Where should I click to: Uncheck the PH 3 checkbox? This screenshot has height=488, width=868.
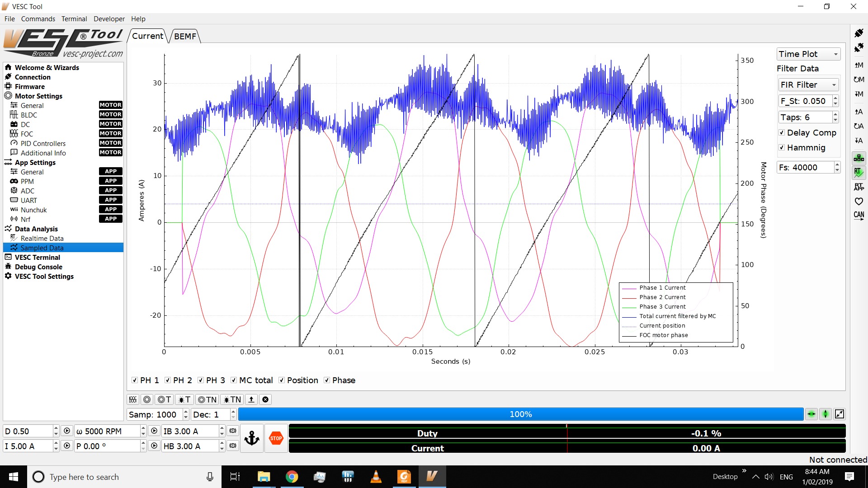tap(201, 380)
